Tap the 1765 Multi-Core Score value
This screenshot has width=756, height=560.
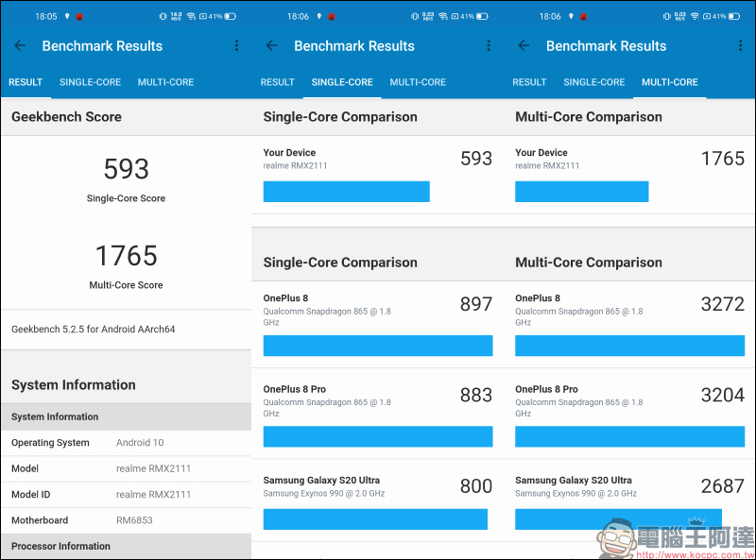pos(127,255)
